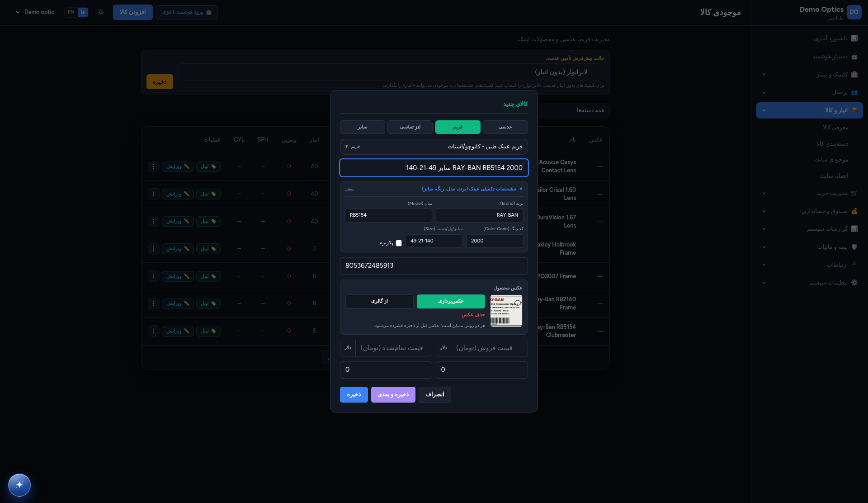Toggle the light/dark theme sun icon
This screenshot has width=868, height=503.
pos(101,12)
